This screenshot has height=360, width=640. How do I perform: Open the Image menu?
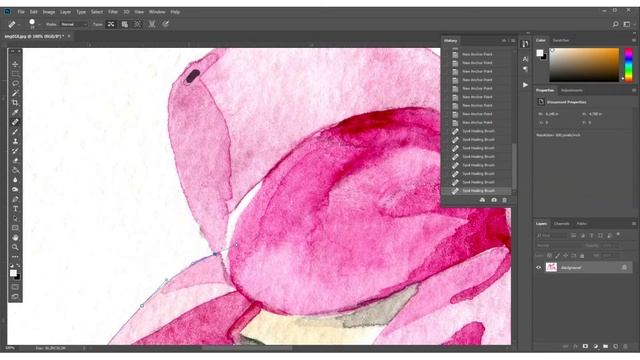point(49,12)
